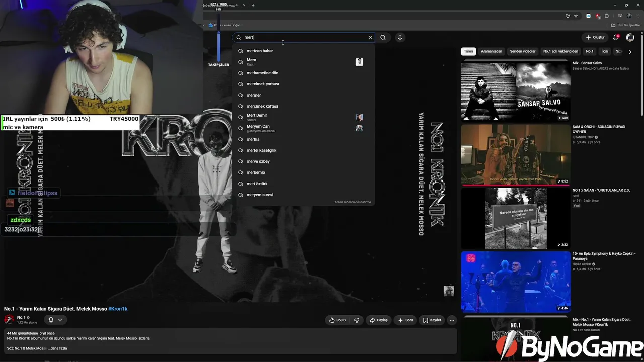Click the UNUTULANLAR 2.0 video title
Viewport: 644px width, 362px height.
coord(601,190)
